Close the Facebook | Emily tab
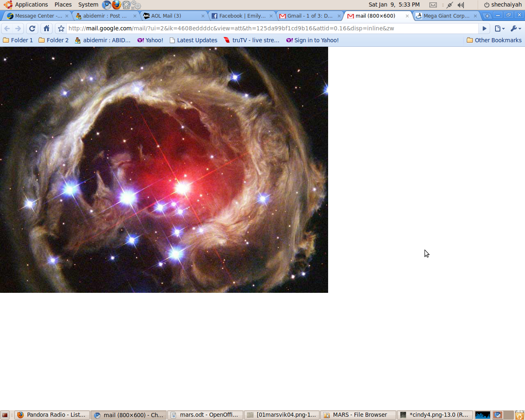This screenshot has height=420, width=525. click(x=271, y=16)
